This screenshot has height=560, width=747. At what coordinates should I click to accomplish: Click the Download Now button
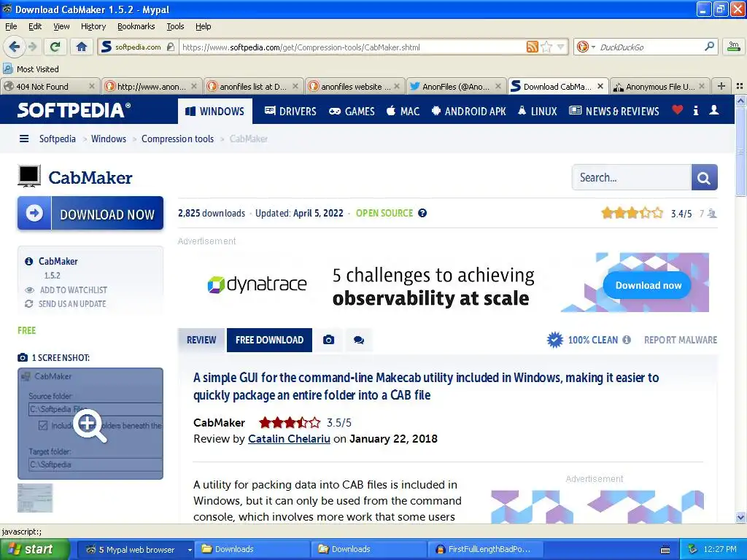point(90,214)
